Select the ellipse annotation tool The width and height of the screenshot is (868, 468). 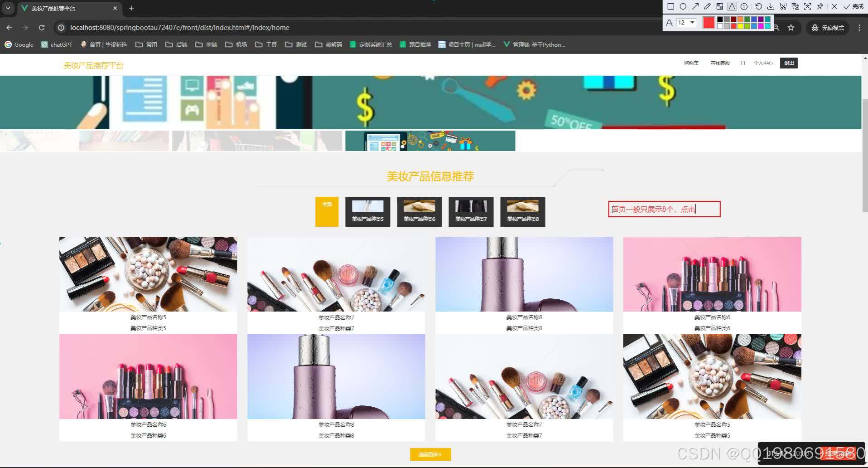[x=683, y=6]
